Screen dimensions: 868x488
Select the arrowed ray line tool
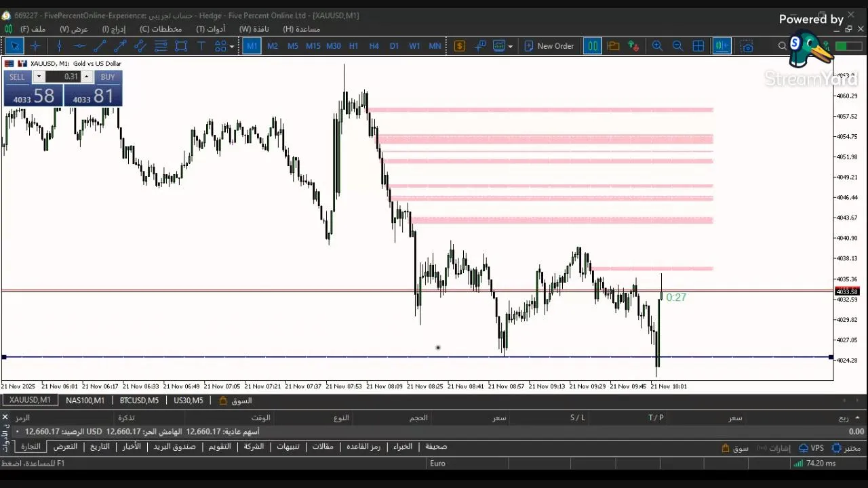point(120,46)
